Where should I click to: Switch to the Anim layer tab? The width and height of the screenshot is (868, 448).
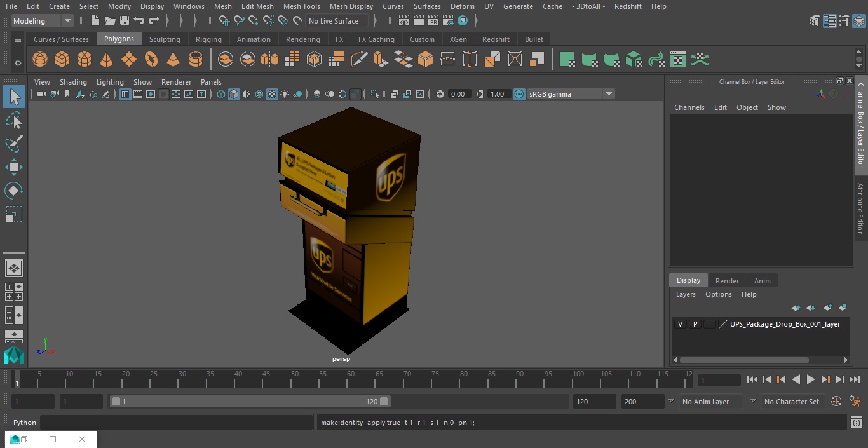[762, 281]
